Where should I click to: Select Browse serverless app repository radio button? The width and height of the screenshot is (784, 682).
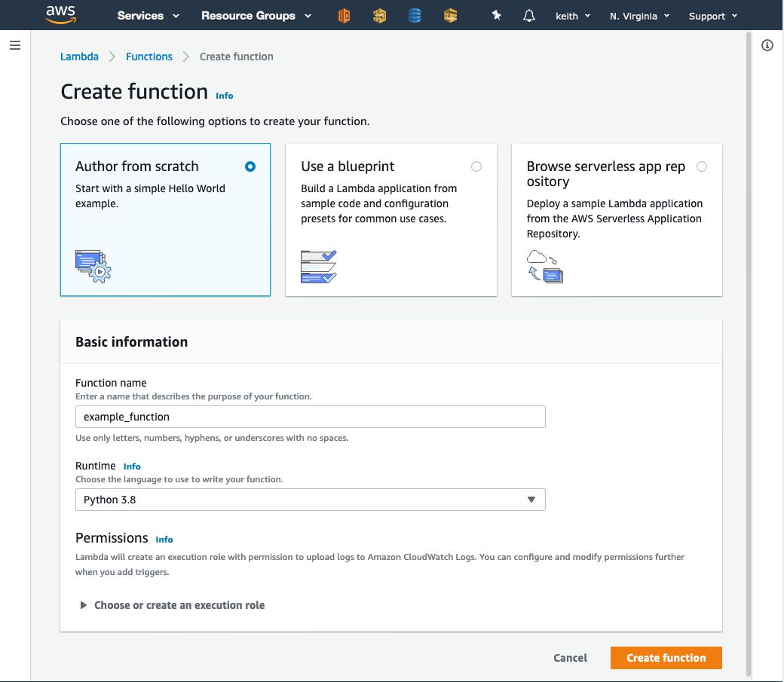pyautogui.click(x=702, y=167)
